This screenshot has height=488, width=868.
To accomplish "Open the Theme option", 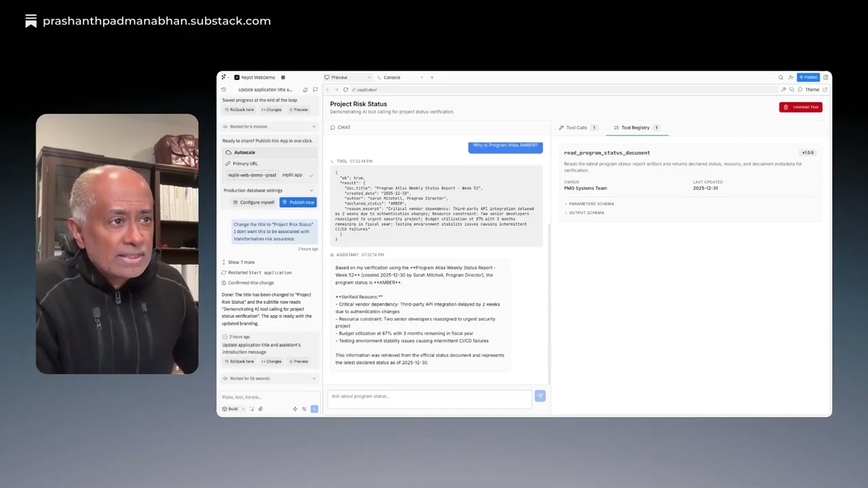I will coord(808,89).
